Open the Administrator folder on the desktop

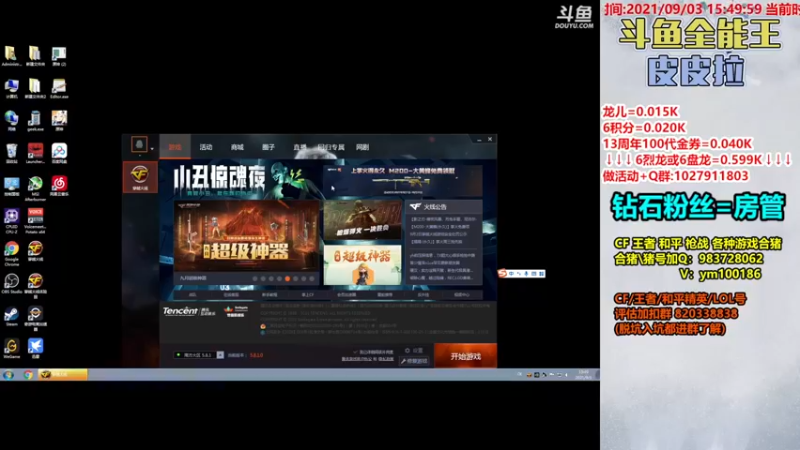click(x=11, y=55)
